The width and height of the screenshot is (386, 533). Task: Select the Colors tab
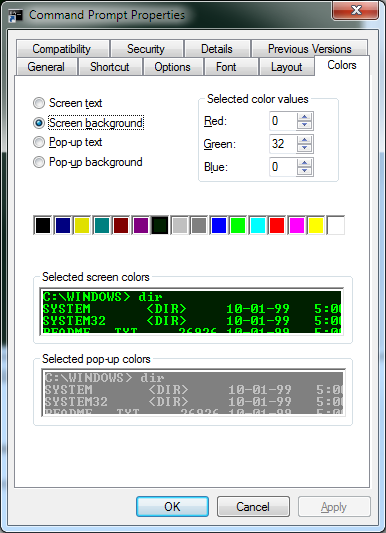coord(342,65)
